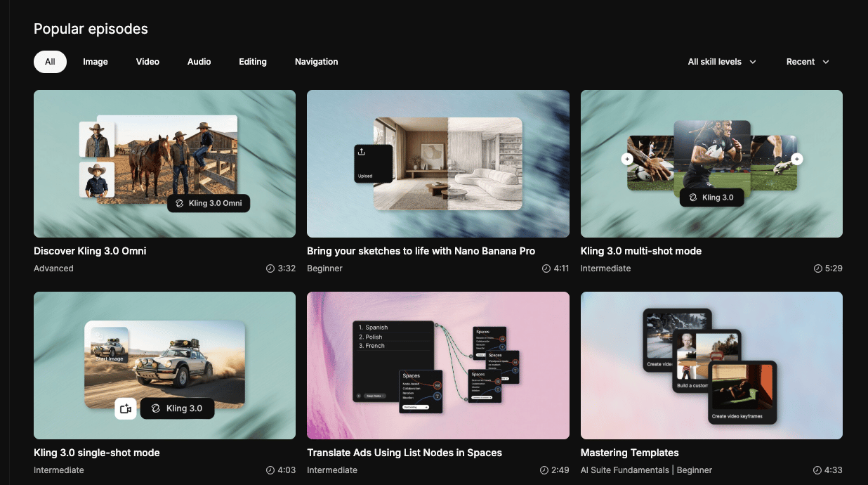Screen dimensions: 868x485
Task: Click Bring your sketches to life title
Action: pos(421,251)
